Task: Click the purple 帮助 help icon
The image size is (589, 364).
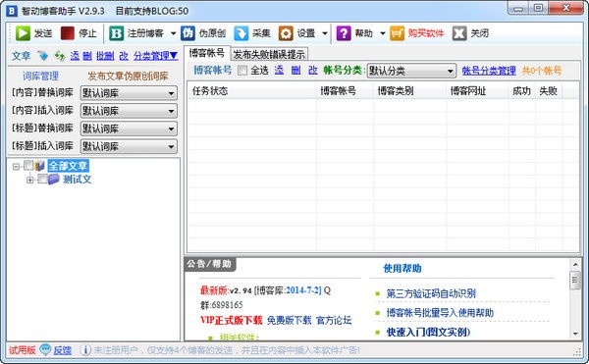Action: [x=344, y=33]
